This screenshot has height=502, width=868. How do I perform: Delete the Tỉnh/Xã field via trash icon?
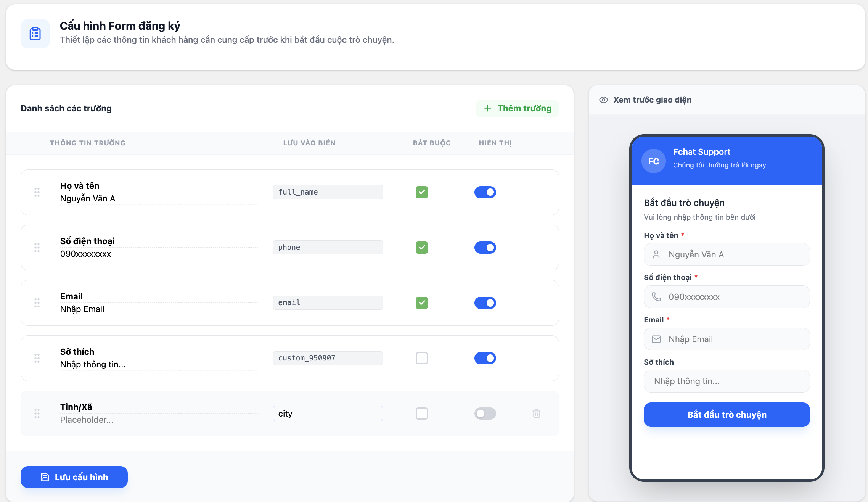[536, 414]
